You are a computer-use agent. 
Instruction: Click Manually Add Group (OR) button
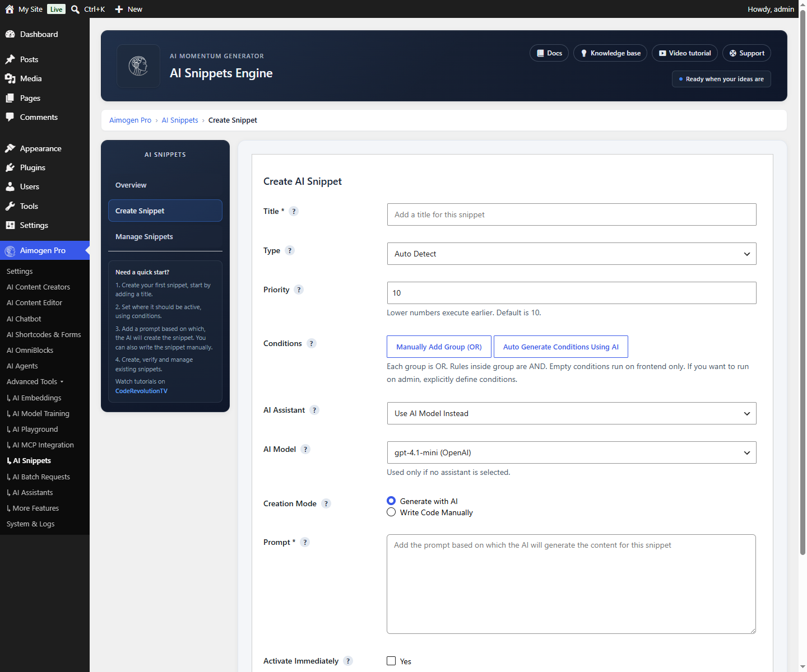[439, 347]
